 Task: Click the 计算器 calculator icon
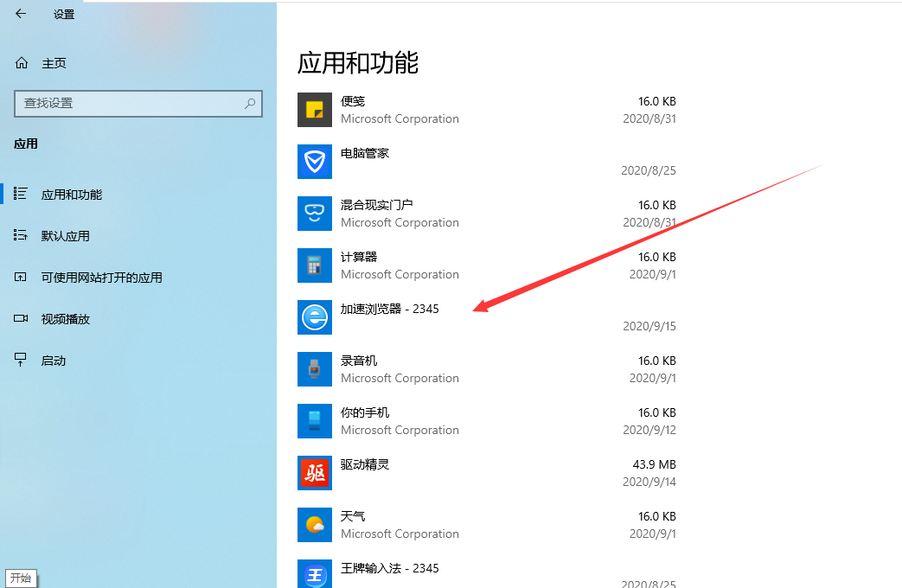(x=315, y=265)
